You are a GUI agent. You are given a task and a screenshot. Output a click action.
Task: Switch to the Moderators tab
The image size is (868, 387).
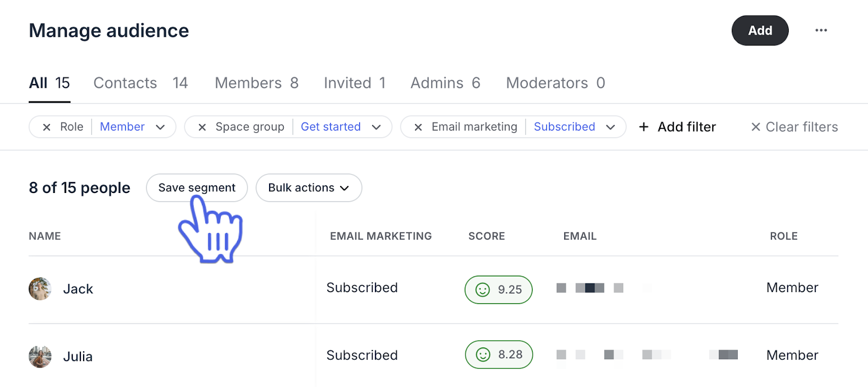click(556, 83)
